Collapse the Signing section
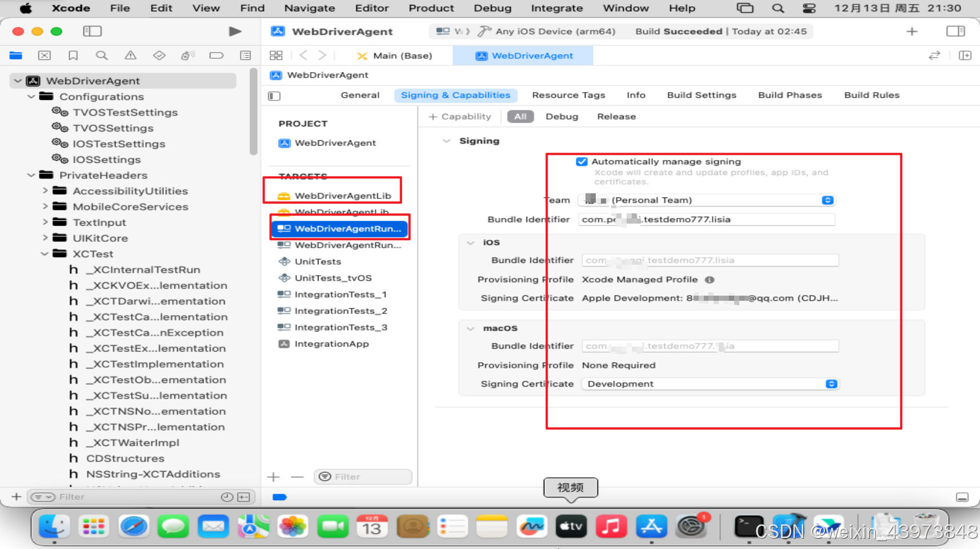Viewport: 980px width, 549px height. [447, 141]
